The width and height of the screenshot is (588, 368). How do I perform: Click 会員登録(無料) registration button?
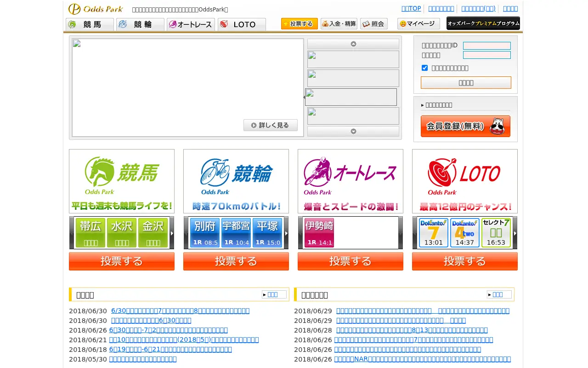465,126
